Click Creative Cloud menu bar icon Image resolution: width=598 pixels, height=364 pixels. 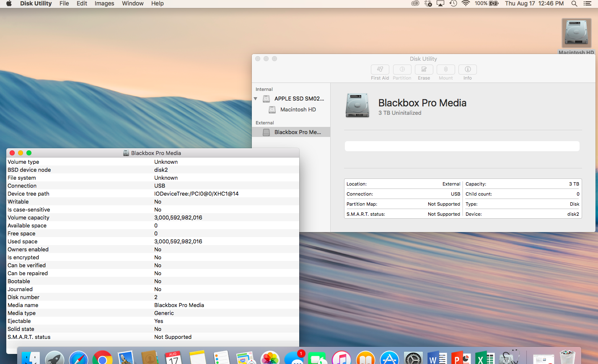click(x=415, y=3)
